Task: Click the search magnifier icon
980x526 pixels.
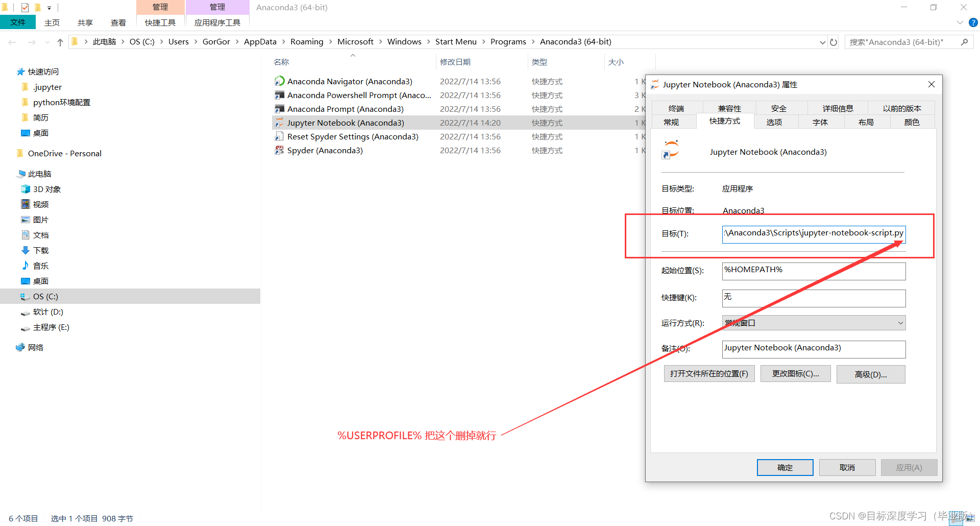Action: point(964,42)
